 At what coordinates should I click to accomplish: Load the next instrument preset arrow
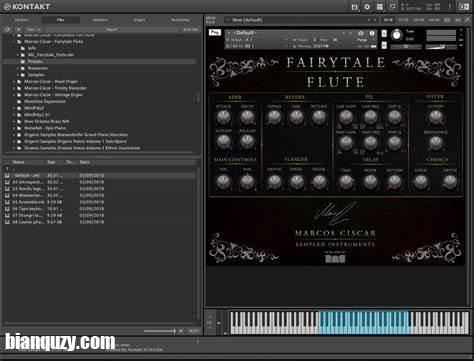(x=350, y=33)
